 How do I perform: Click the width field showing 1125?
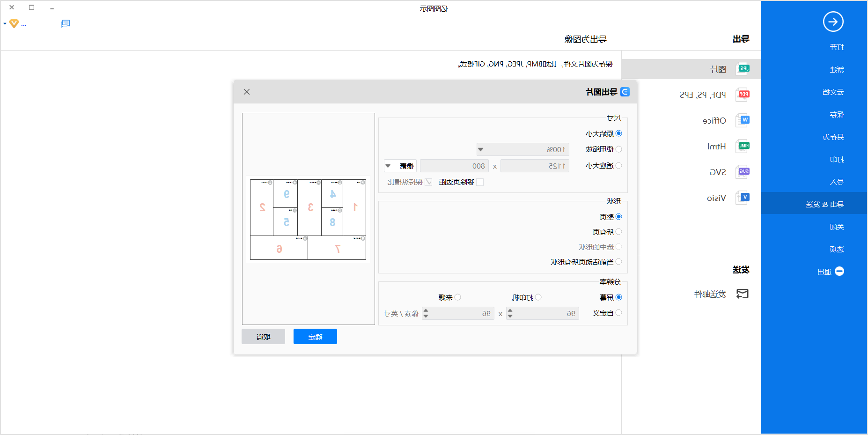coord(535,166)
